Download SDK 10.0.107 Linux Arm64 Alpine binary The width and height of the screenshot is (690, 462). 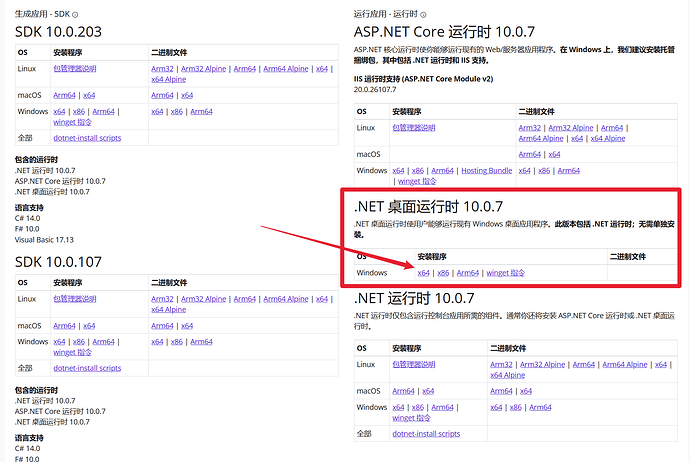[x=286, y=299]
